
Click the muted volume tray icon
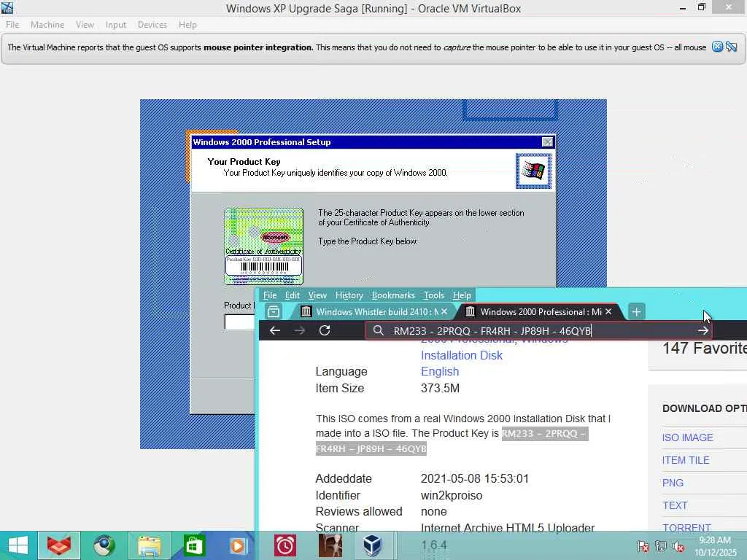point(678,546)
